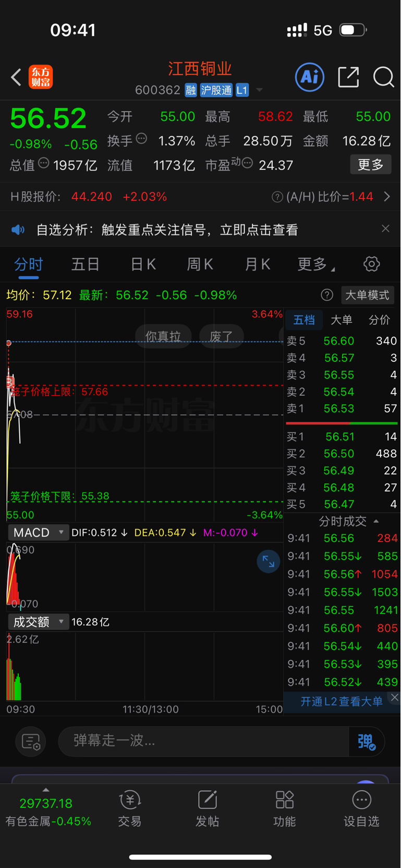The height and width of the screenshot is (868, 401).
Task: Show info for 换手 turnover
Action: tap(141, 139)
